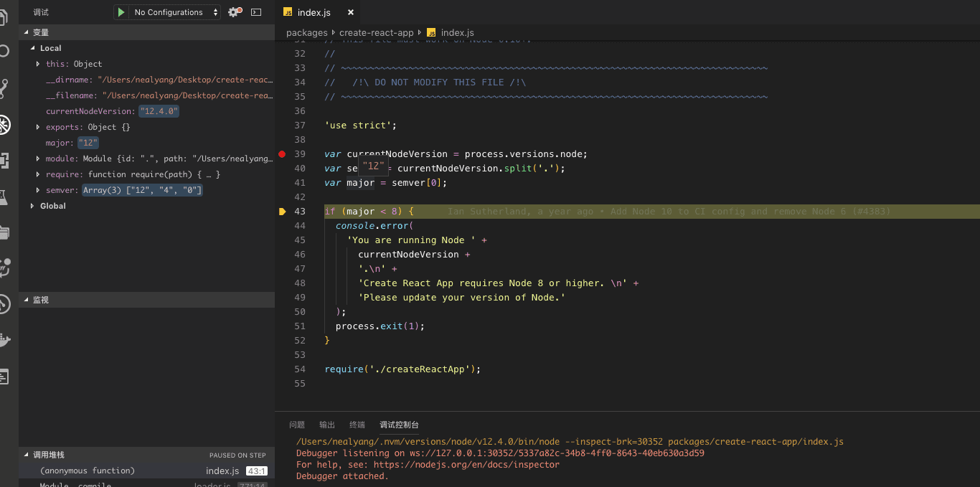Click the Debug bug icon in activity bar
The image size is (980, 487).
tap(4, 126)
